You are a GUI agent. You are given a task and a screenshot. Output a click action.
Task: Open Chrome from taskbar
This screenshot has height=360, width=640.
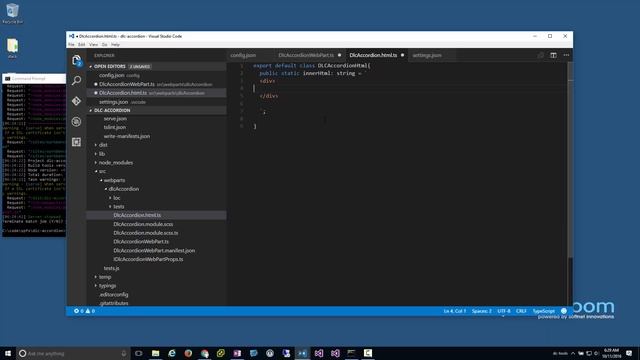[x=204, y=353]
